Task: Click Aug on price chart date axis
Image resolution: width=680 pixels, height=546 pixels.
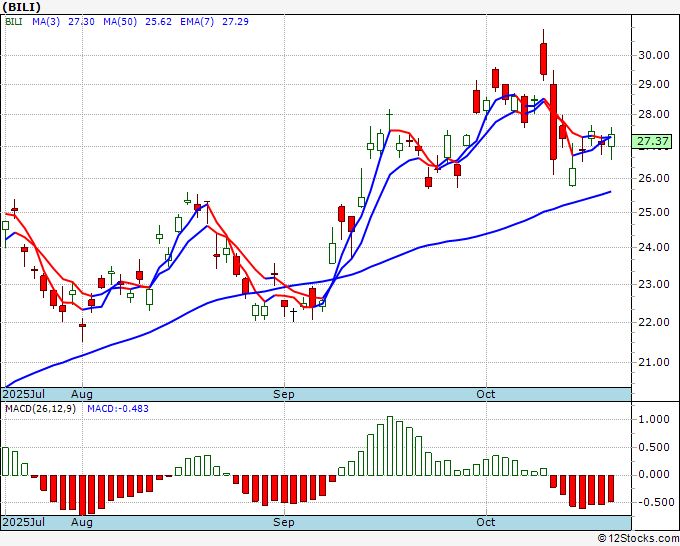Action: [82, 394]
